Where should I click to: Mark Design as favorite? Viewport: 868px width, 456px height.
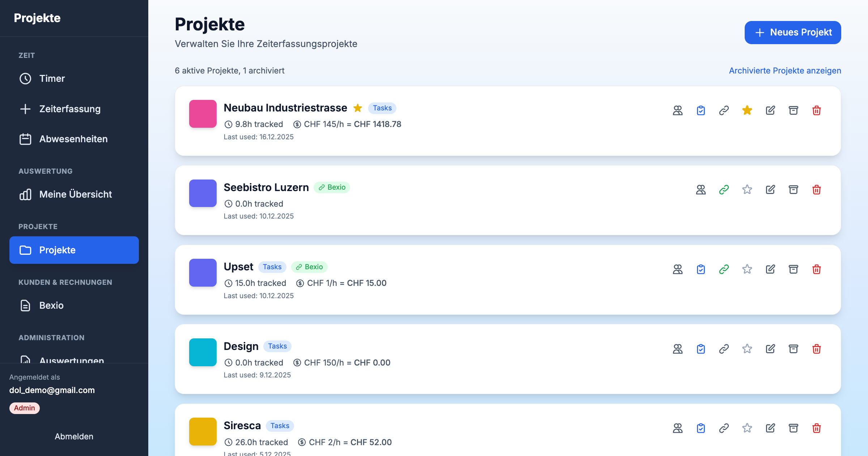point(747,349)
